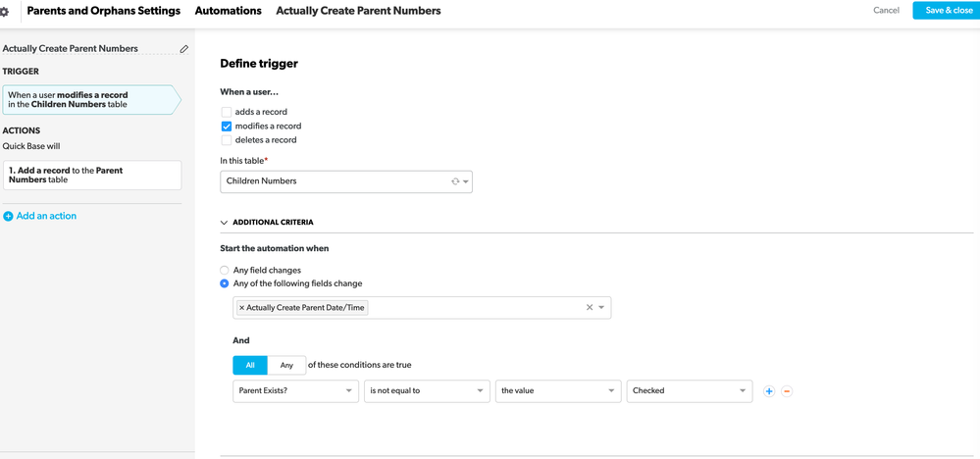
Task: Clear selected fields with X icon
Action: (x=590, y=307)
